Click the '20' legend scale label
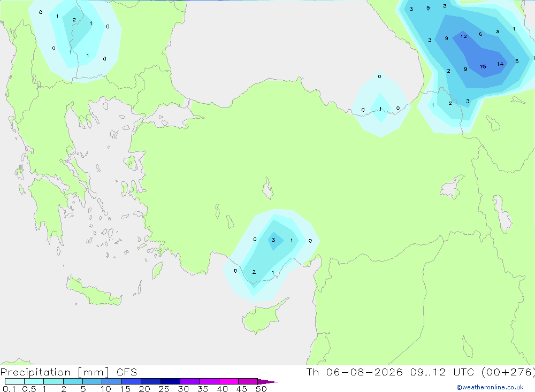 [x=144, y=389]
